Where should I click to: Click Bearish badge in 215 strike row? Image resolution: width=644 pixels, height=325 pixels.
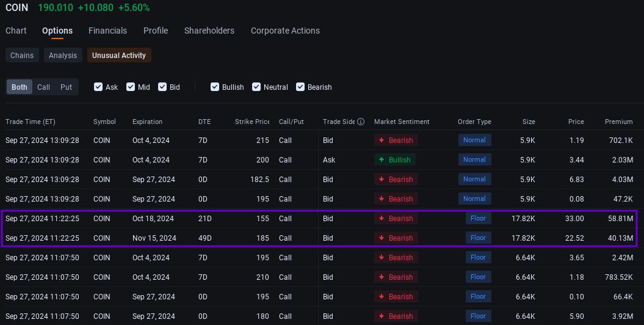[396, 140]
